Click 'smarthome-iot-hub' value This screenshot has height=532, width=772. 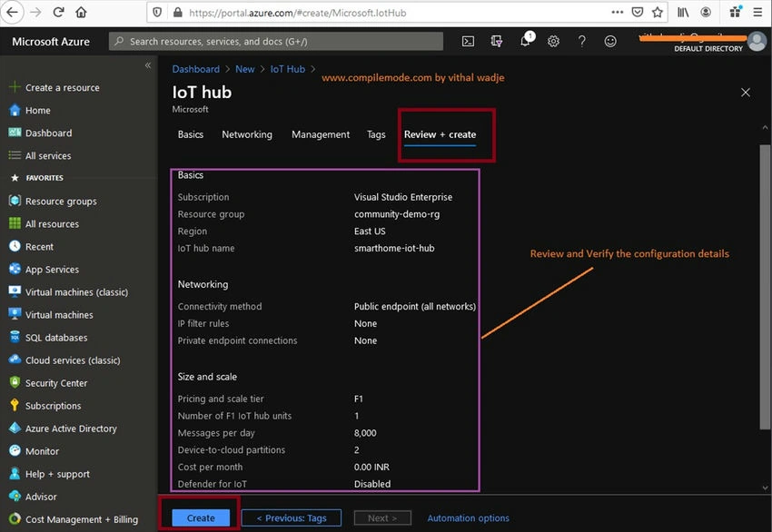[x=394, y=248]
